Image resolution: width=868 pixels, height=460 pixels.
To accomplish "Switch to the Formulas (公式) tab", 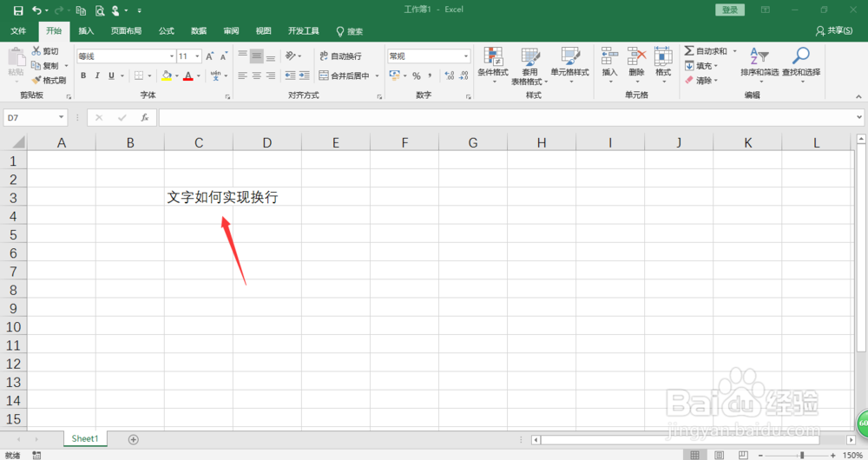I will click(166, 31).
